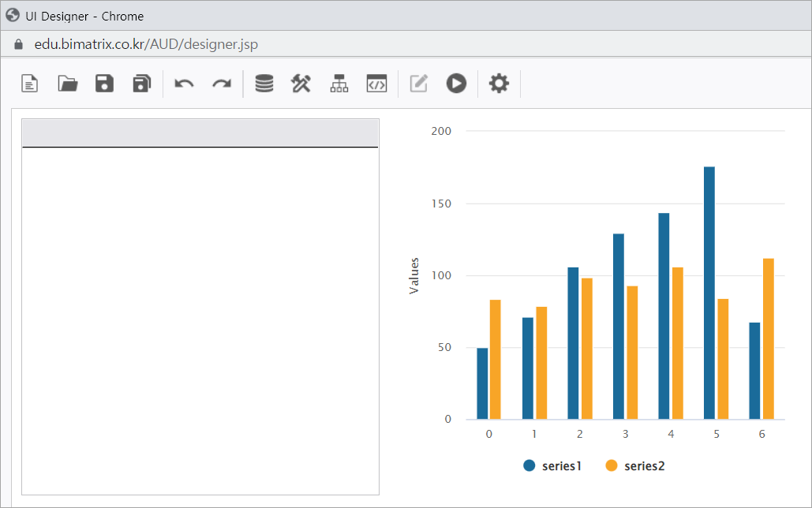The height and width of the screenshot is (508, 812).
Task: Click the hammer and wrench tools icon
Action: pyautogui.click(x=301, y=84)
